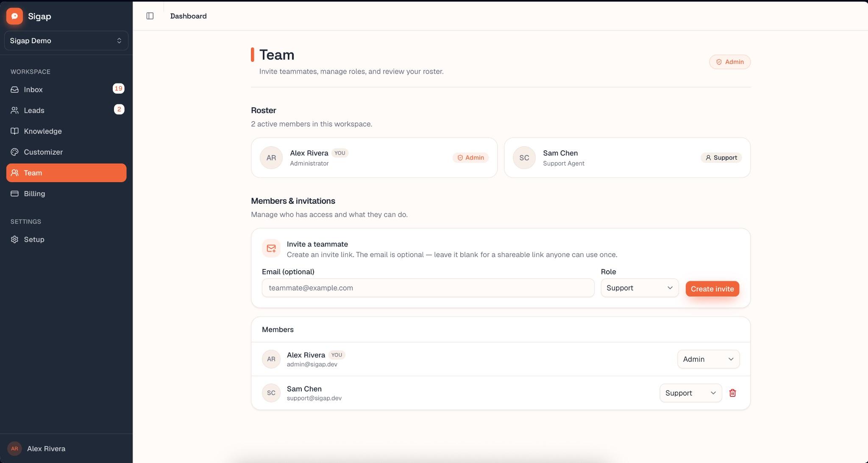This screenshot has height=463, width=868.
Task: Click the Inbox tray icon
Action: [x=15, y=89]
